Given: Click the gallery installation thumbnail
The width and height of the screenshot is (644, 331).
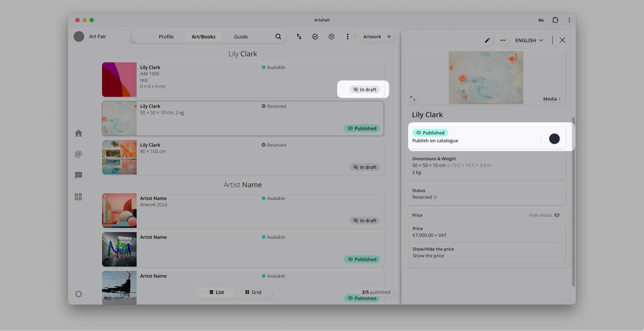Looking at the screenshot, I should (x=119, y=249).
